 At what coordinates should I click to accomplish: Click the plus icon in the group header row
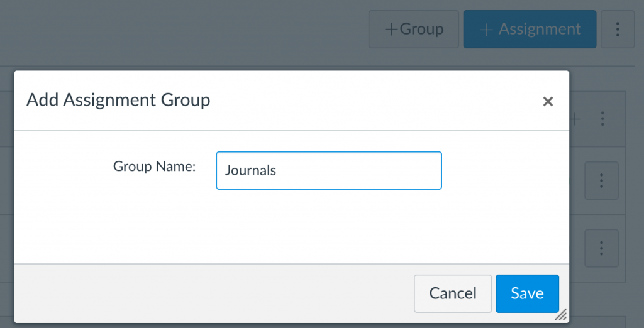pos(575,119)
